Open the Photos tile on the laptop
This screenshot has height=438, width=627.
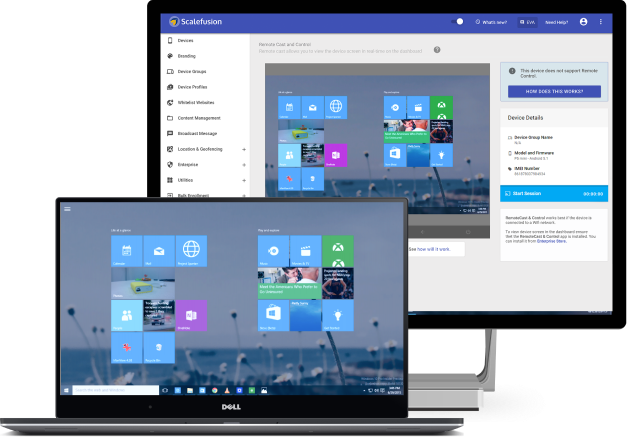coord(143,283)
